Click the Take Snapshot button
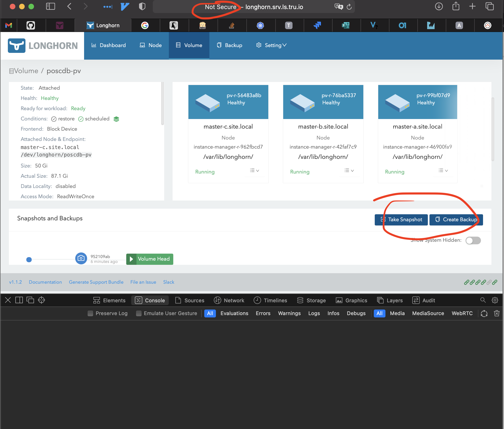 [401, 220]
